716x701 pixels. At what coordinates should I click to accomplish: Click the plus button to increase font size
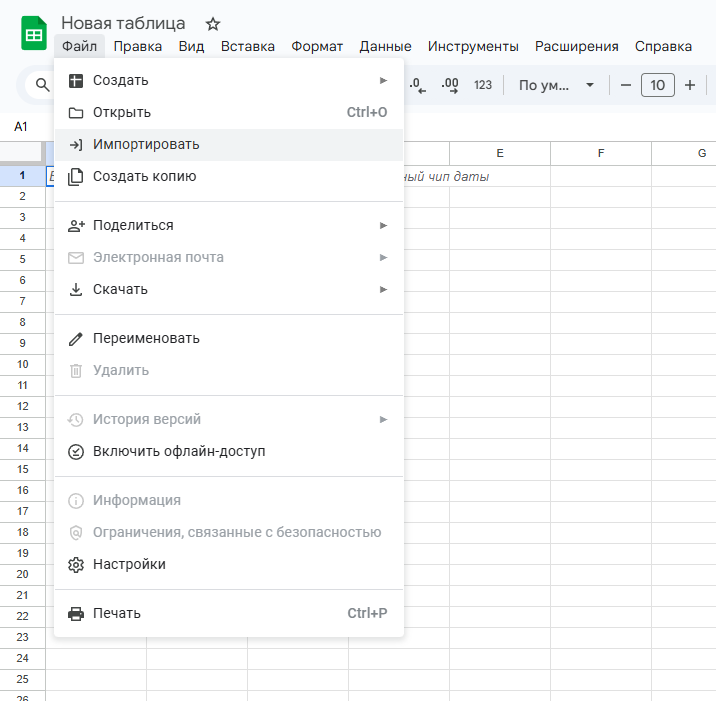coord(690,85)
